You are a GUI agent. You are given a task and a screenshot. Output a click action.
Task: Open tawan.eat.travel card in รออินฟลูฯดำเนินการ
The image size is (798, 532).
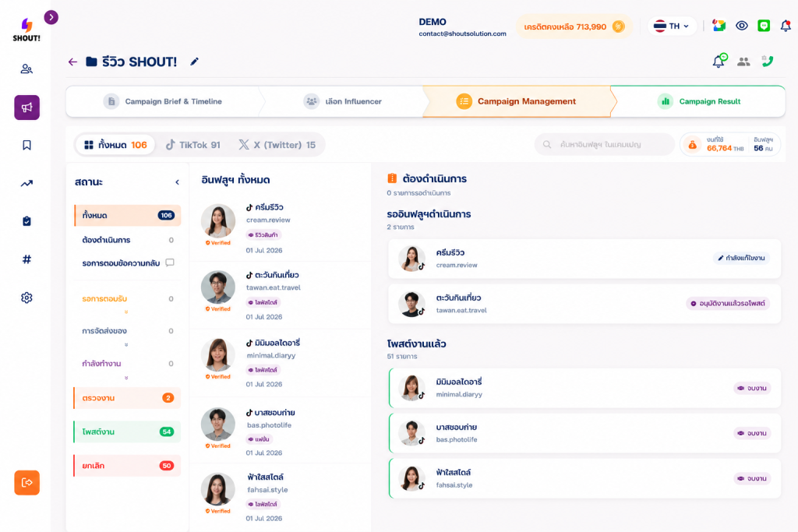pyautogui.click(x=584, y=304)
